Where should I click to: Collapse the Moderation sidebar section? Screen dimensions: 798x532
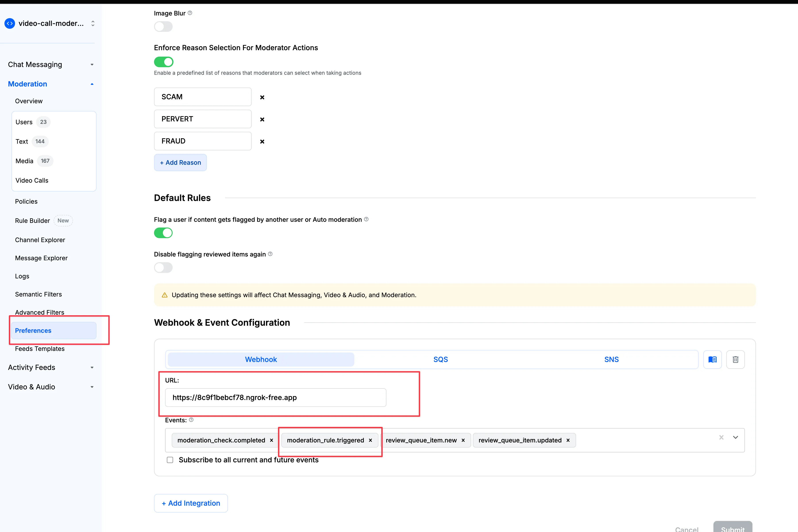tap(92, 84)
